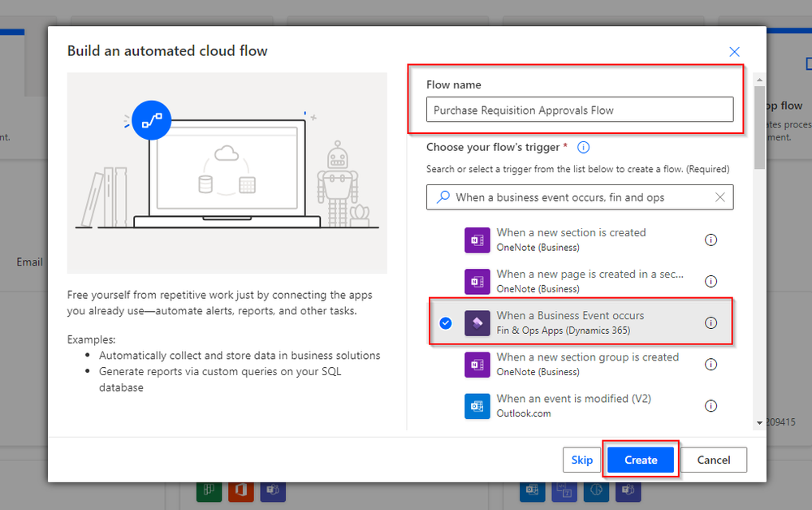Image resolution: width=812 pixels, height=510 pixels.
Task: Select 'When a new section group is created' trigger
Action: tap(580, 364)
